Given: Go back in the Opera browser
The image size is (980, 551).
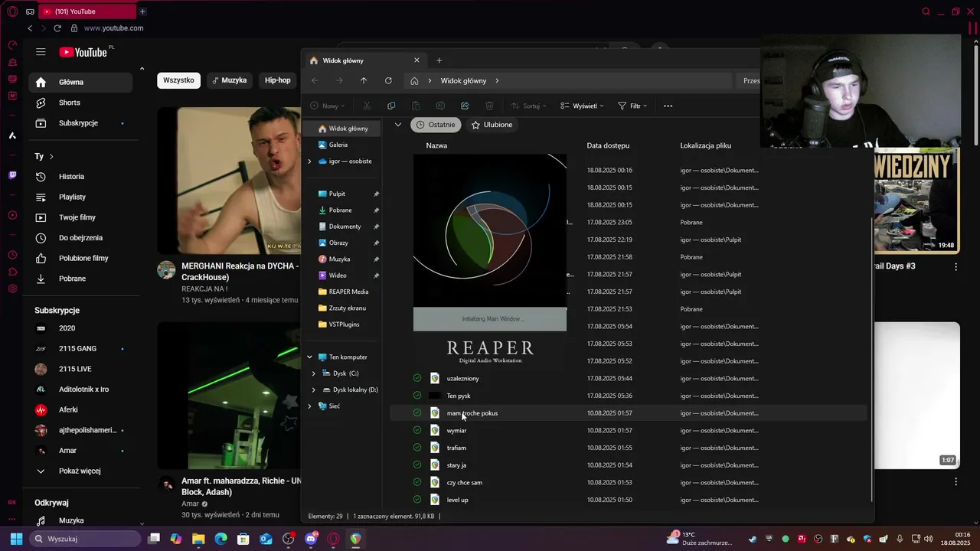Looking at the screenshot, I should (30, 28).
